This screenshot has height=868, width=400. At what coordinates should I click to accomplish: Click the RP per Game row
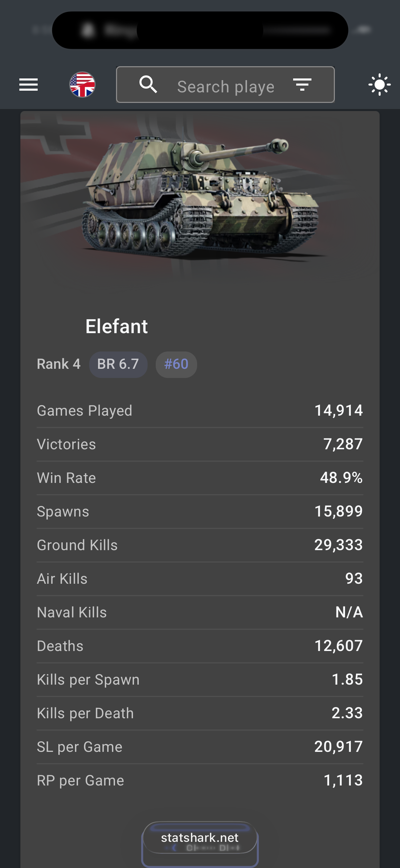[x=200, y=780]
